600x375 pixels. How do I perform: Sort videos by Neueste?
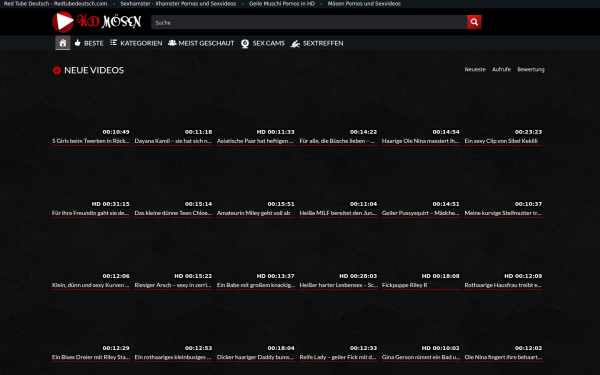[475, 69]
